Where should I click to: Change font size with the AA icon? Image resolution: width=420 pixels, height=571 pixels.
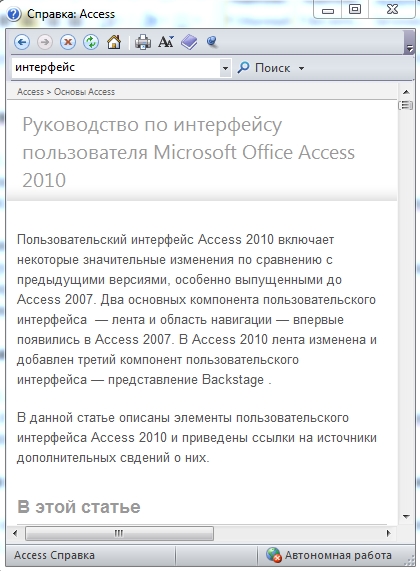pos(166,42)
